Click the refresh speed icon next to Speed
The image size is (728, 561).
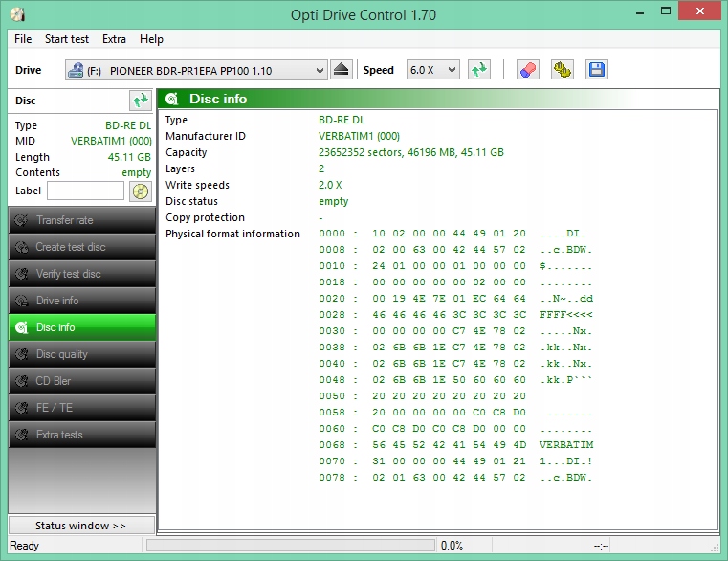click(478, 70)
